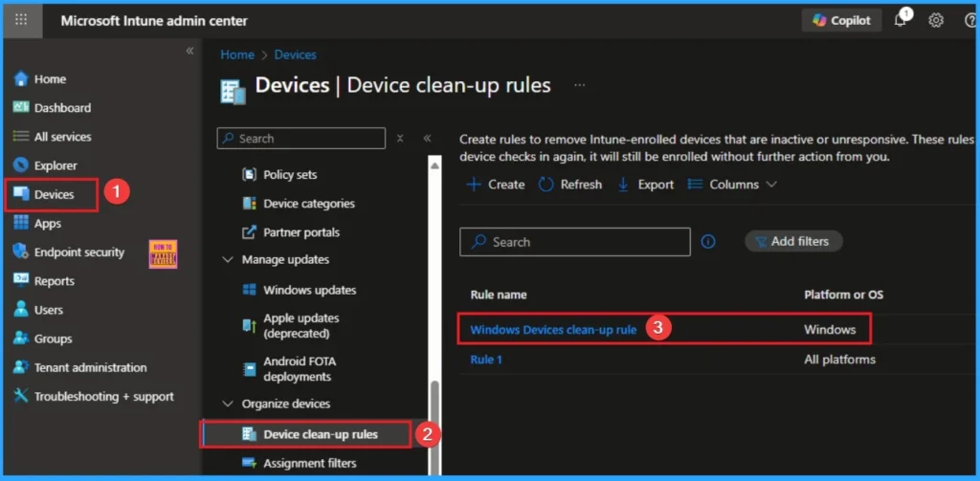
Task: Open the notifications bell
Action: pyautogui.click(x=901, y=20)
